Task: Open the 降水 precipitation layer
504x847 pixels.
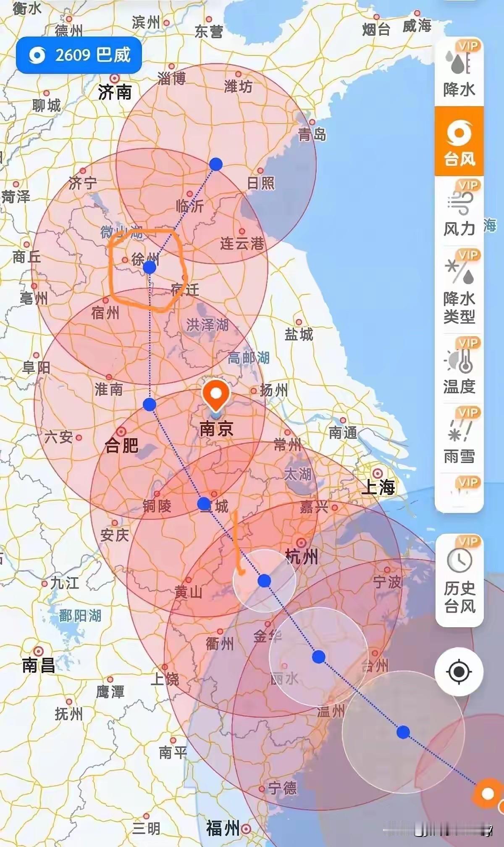Action: pos(459,71)
